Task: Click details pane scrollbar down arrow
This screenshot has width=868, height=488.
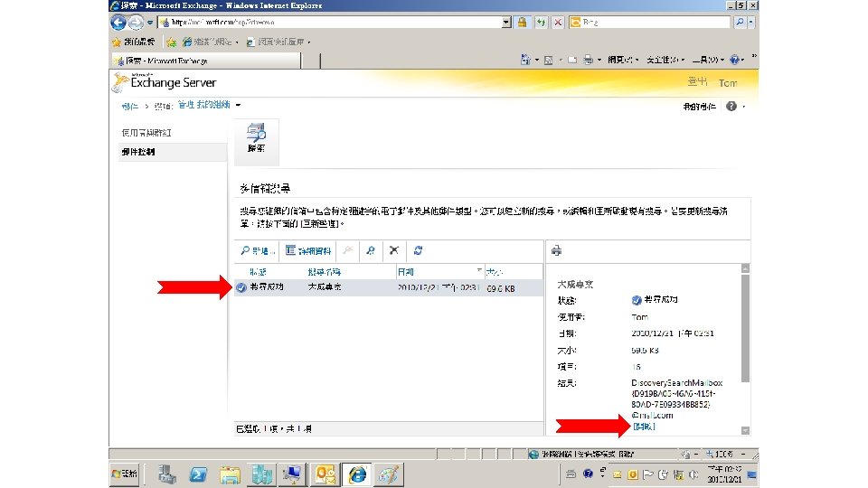Action: [x=745, y=430]
